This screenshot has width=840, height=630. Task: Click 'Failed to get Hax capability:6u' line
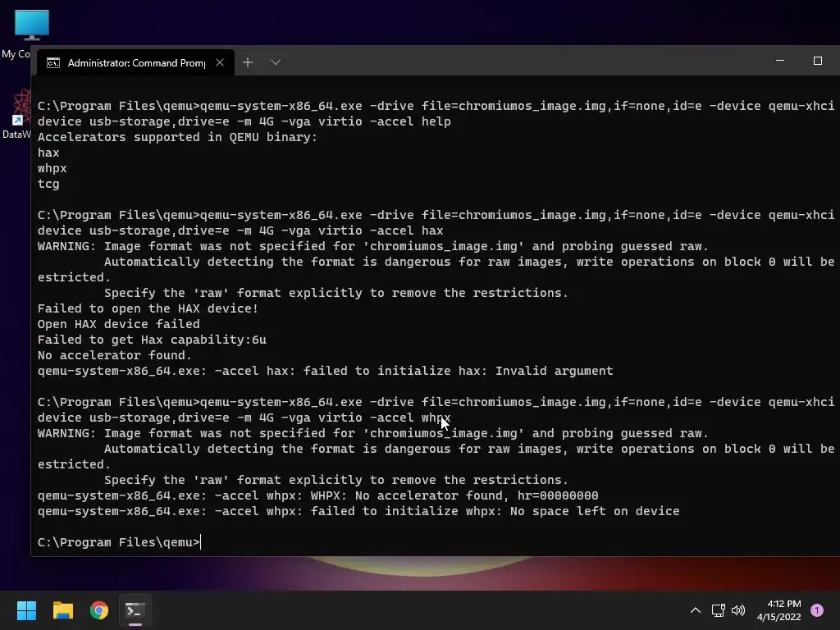152,340
